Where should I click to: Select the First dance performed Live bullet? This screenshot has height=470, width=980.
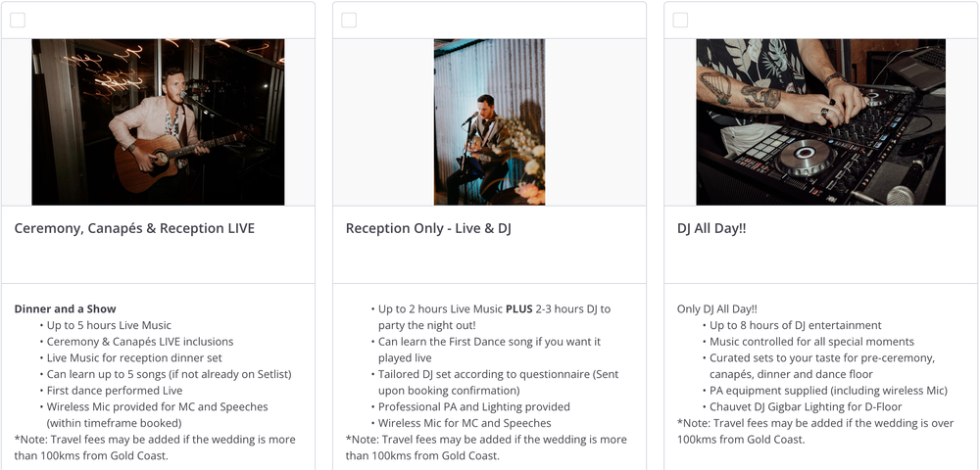[x=115, y=391]
